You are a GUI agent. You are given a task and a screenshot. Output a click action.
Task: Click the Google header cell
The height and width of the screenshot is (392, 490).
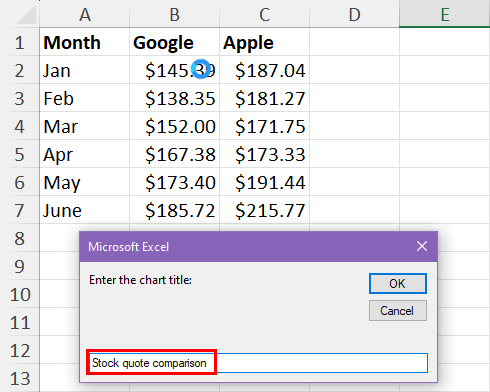click(175, 42)
